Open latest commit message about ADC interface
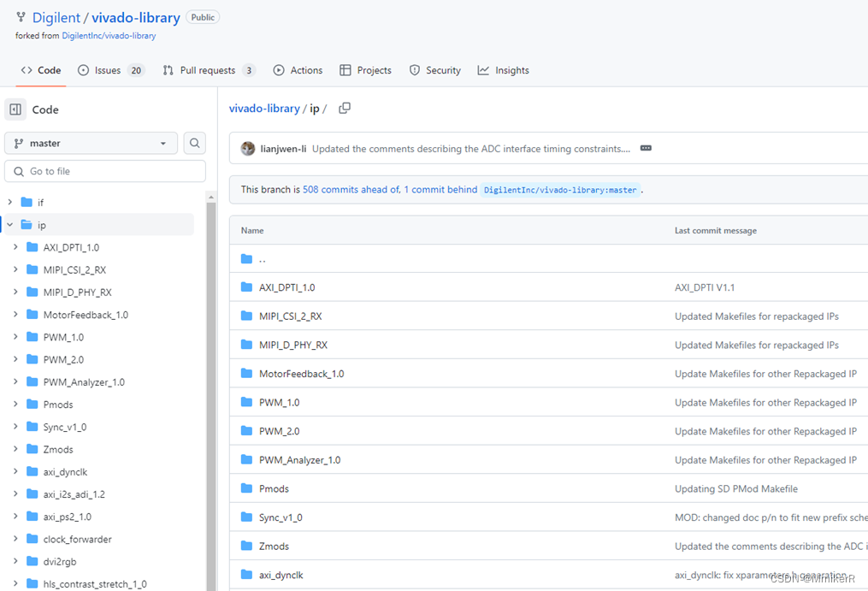The image size is (868, 591). click(471, 149)
